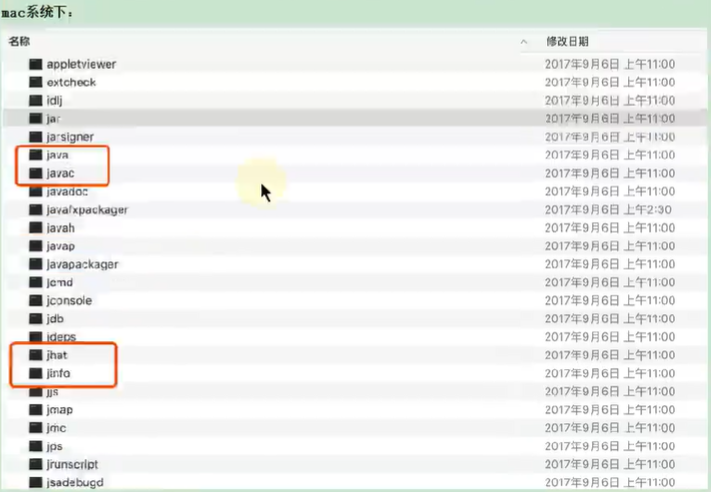
Task: Select the file name jarsigner
Action: click(70, 136)
